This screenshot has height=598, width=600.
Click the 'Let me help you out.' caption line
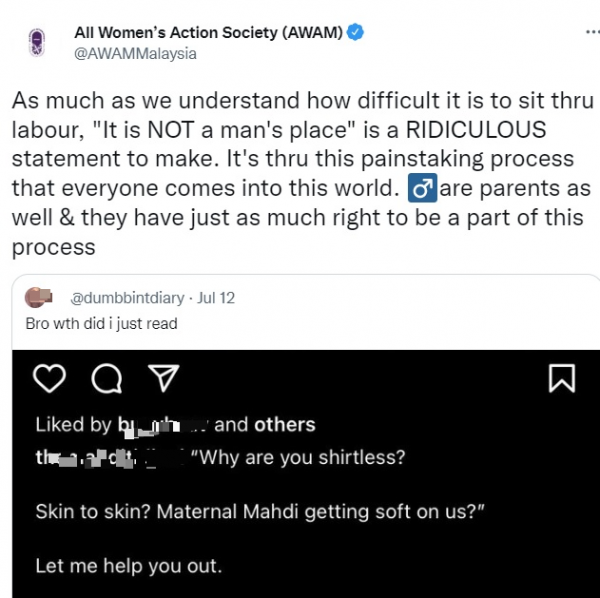(x=128, y=565)
